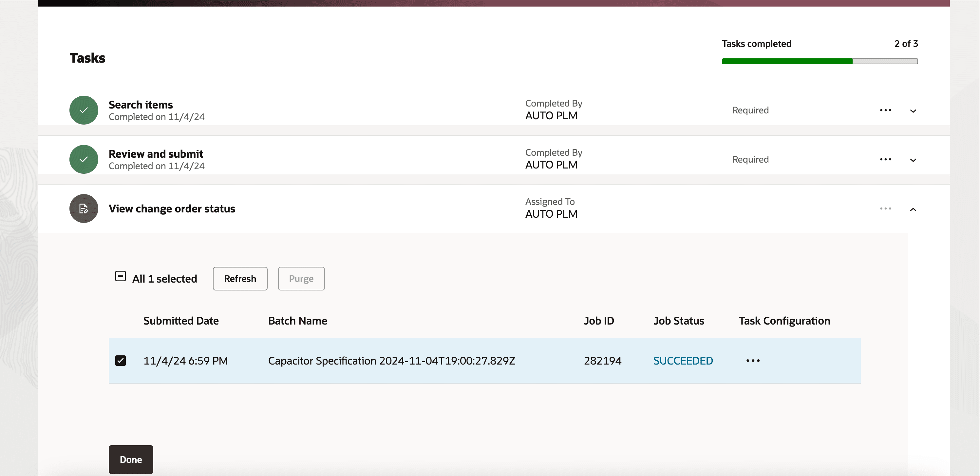Click the Tasks completed progress bar
This screenshot has width=980, height=476.
pyautogui.click(x=820, y=61)
